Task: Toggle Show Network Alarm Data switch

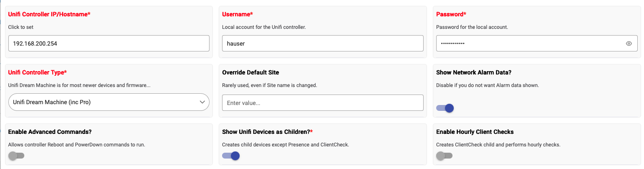Action: (x=445, y=108)
